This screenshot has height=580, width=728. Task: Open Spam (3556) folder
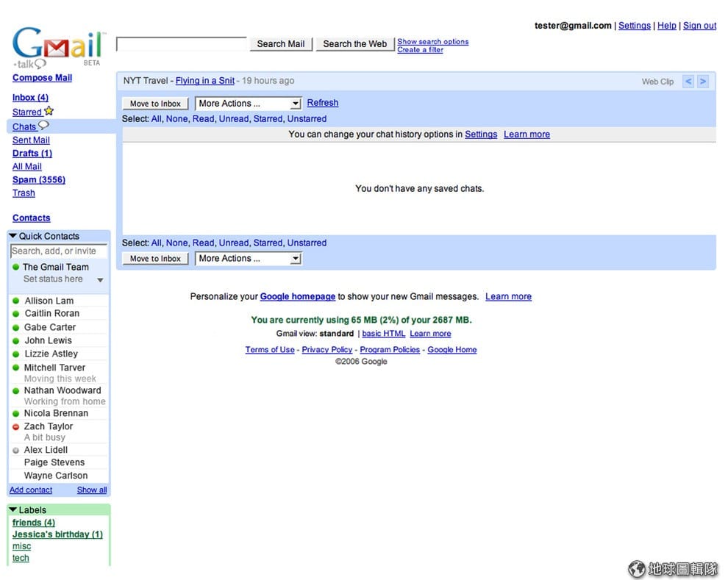pos(39,179)
